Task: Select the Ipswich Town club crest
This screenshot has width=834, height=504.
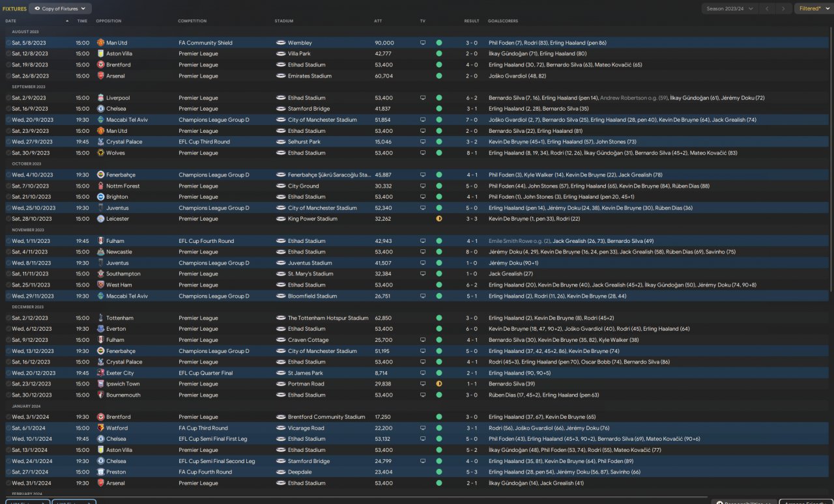Action: tap(100, 384)
